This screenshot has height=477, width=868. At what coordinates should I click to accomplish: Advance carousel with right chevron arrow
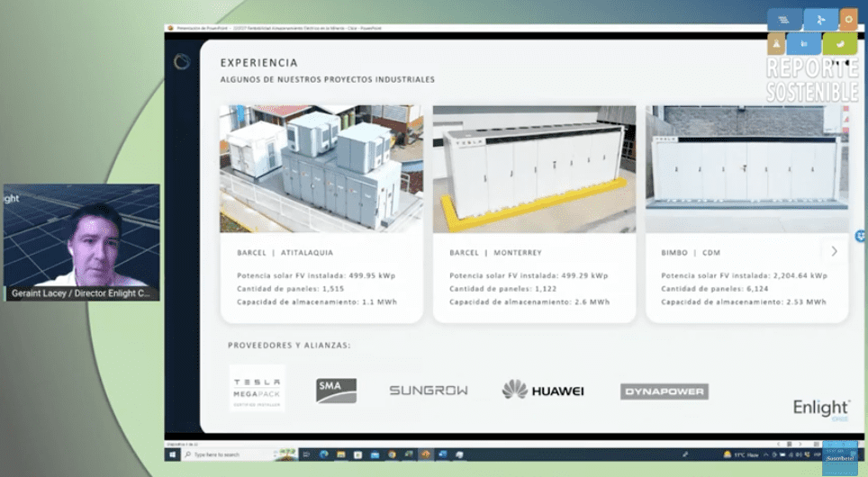click(x=834, y=251)
